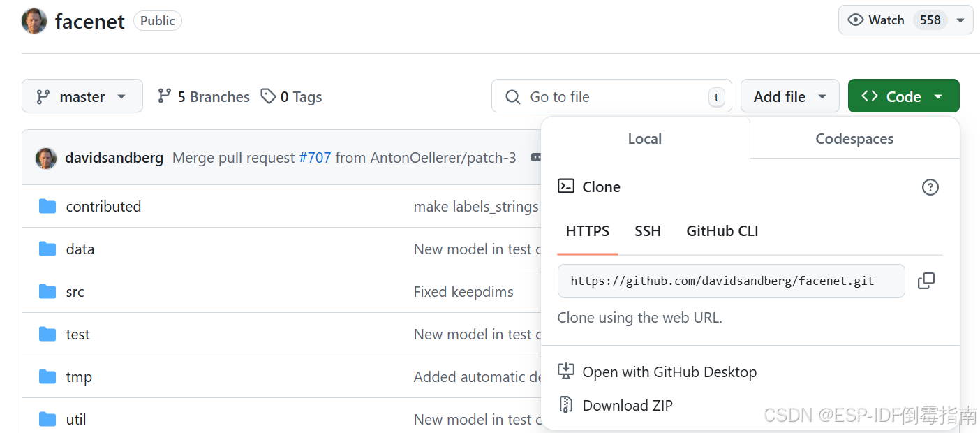980x433 pixels.
Task: Focus the Go to file search field
Action: pyautogui.click(x=611, y=96)
